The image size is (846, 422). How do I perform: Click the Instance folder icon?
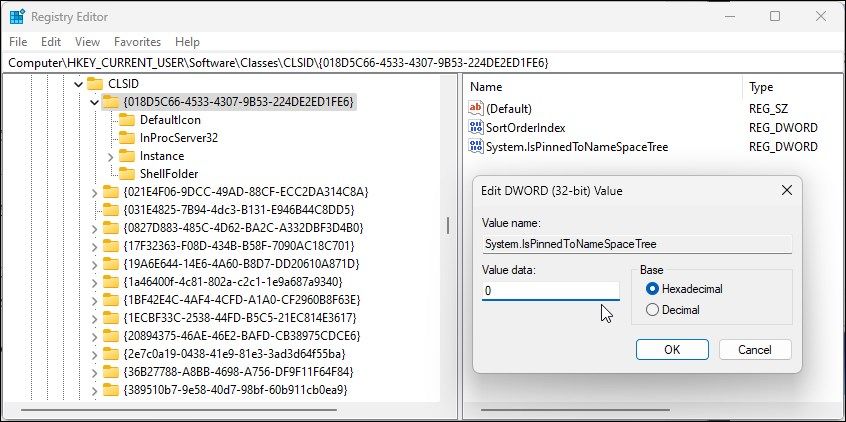(x=127, y=156)
